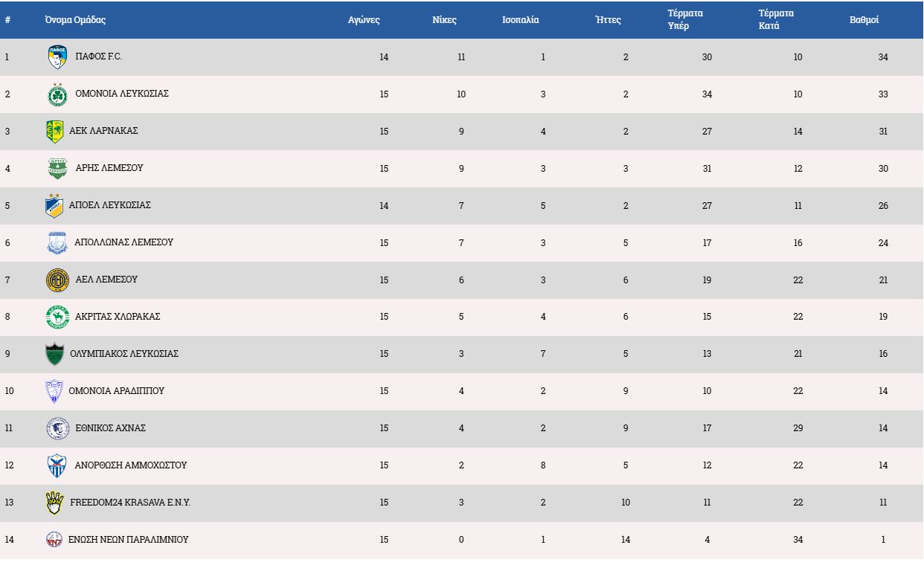Click the ΑΕΚ ΛΑΡΝΑΚΑΣ yellow-green crest

[x=55, y=132]
